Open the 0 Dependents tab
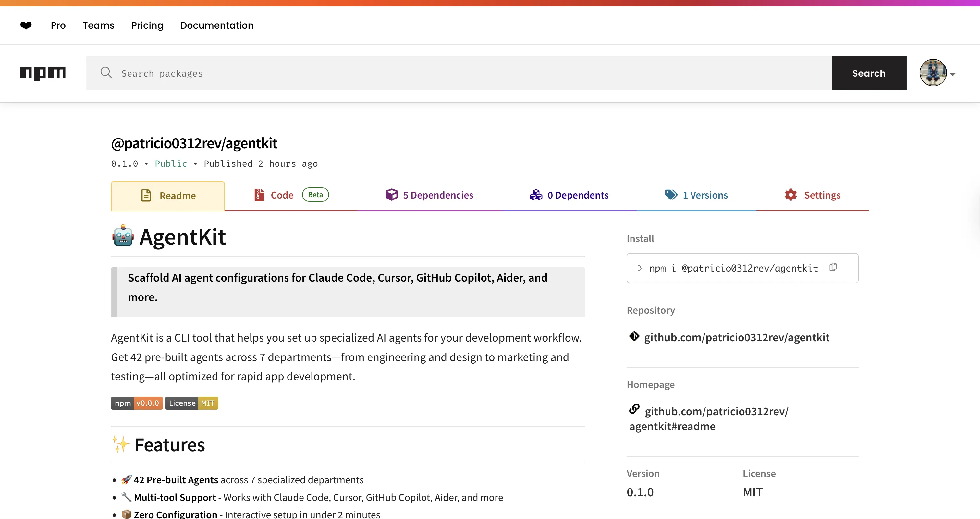Image resolution: width=980 pixels, height=519 pixels. pos(569,195)
